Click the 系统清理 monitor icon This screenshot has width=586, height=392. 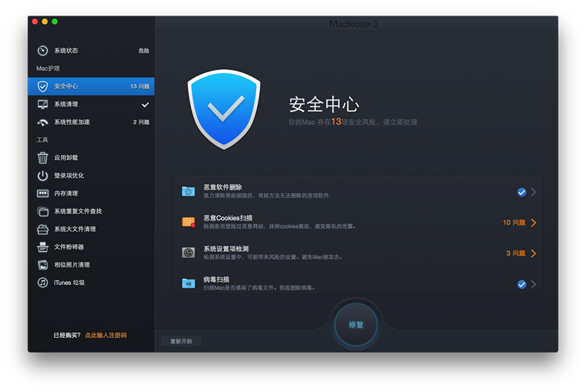[x=42, y=104]
